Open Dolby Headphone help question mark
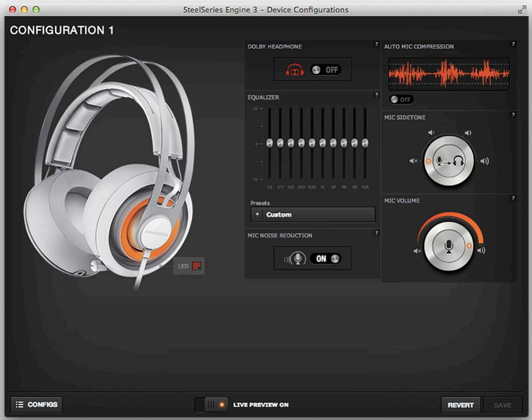 [376, 44]
